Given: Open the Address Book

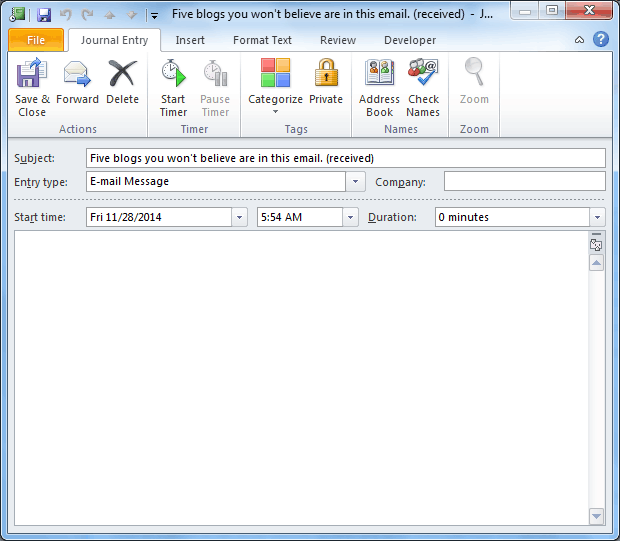Looking at the screenshot, I should (x=379, y=87).
